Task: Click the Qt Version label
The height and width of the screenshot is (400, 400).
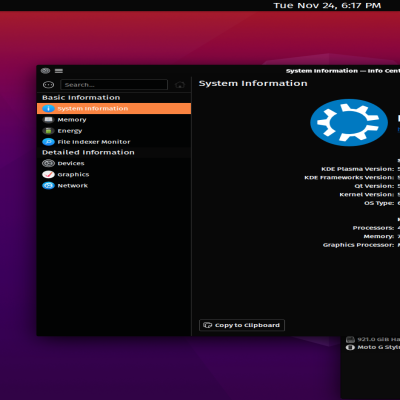Action: pyautogui.click(x=374, y=186)
